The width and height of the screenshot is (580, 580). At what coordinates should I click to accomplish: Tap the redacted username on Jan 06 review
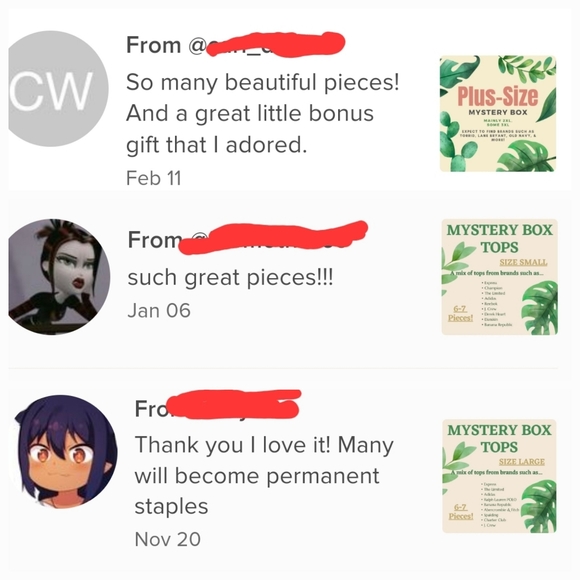[x=274, y=237]
